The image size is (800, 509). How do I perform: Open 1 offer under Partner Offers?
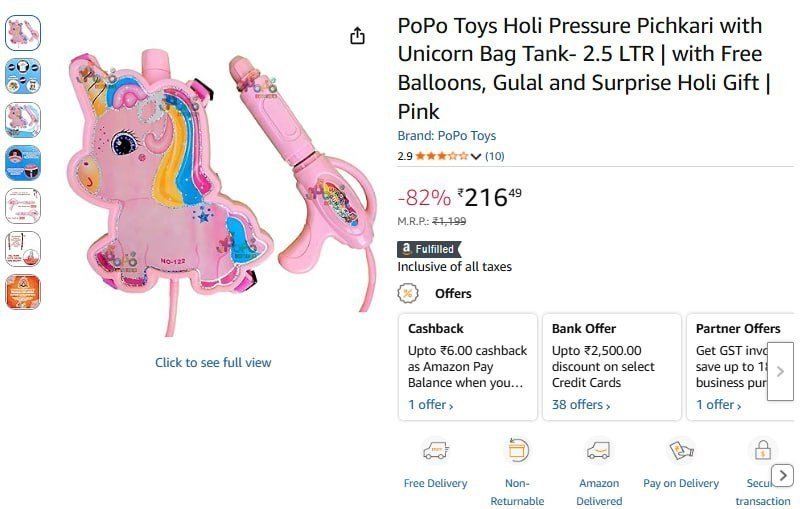(718, 404)
